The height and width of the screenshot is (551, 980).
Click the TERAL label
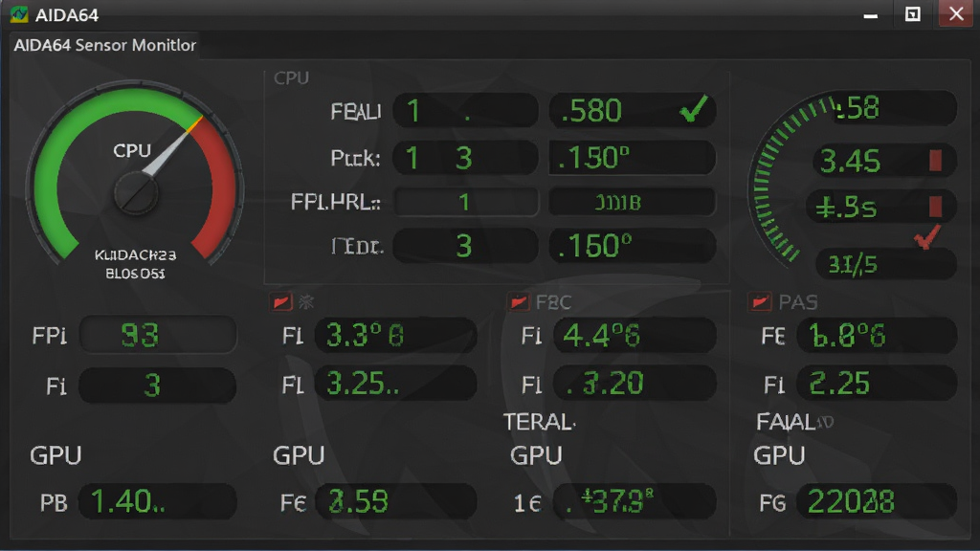539,422
